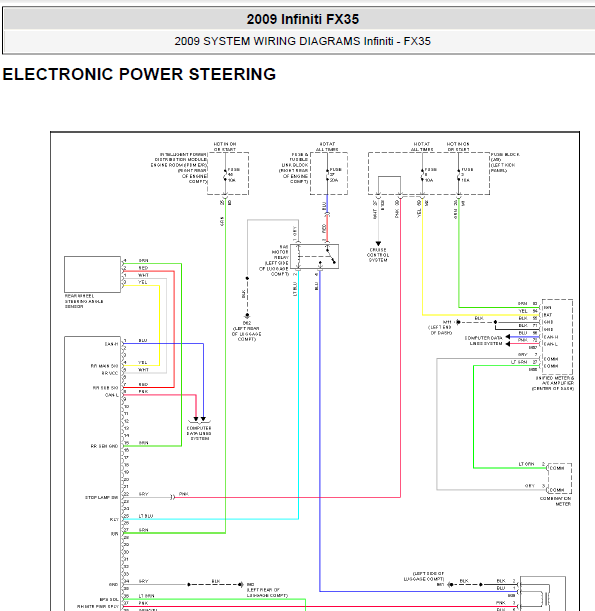
Task: Click the 'B62 (LEFT REAR OF LUGGAGE COMPT)' ground label
Action: tap(247, 331)
